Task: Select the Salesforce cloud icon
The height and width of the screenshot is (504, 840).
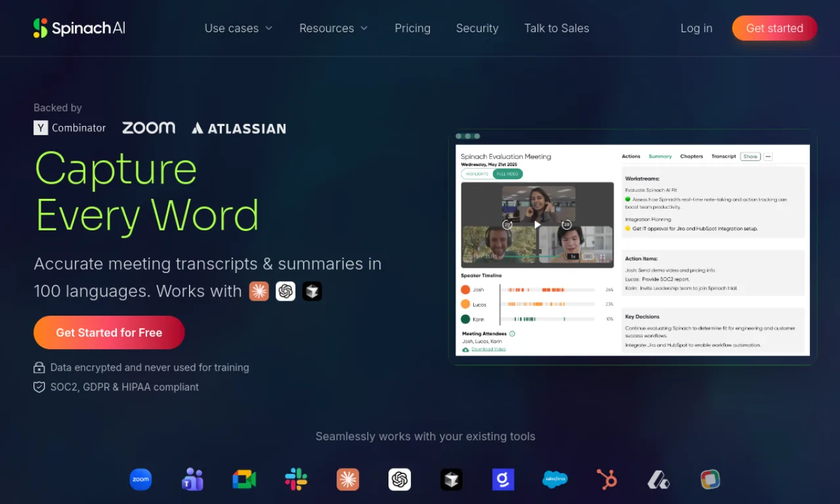Action: 555,480
